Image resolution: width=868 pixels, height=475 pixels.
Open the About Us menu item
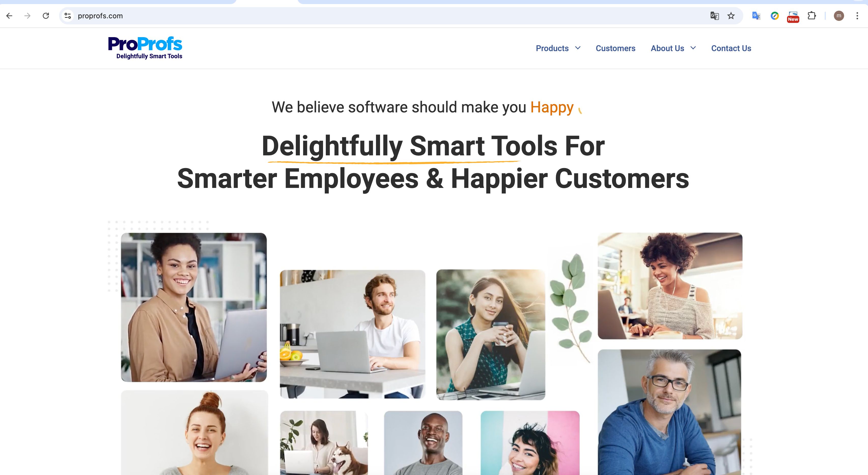pos(667,48)
